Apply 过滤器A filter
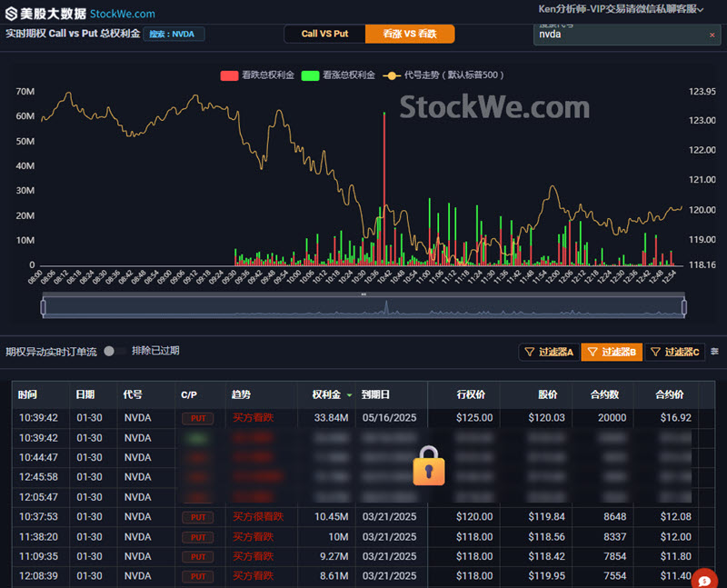This screenshot has width=727, height=588. click(x=549, y=352)
